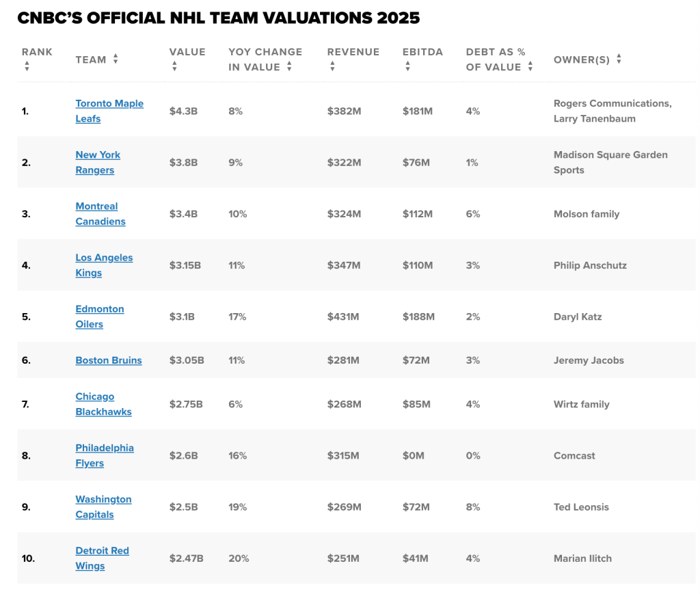Image resolution: width=700 pixels, height=594 pixels.
Task: Click the OWNER(S) column header label
Action: coord(582,59)
